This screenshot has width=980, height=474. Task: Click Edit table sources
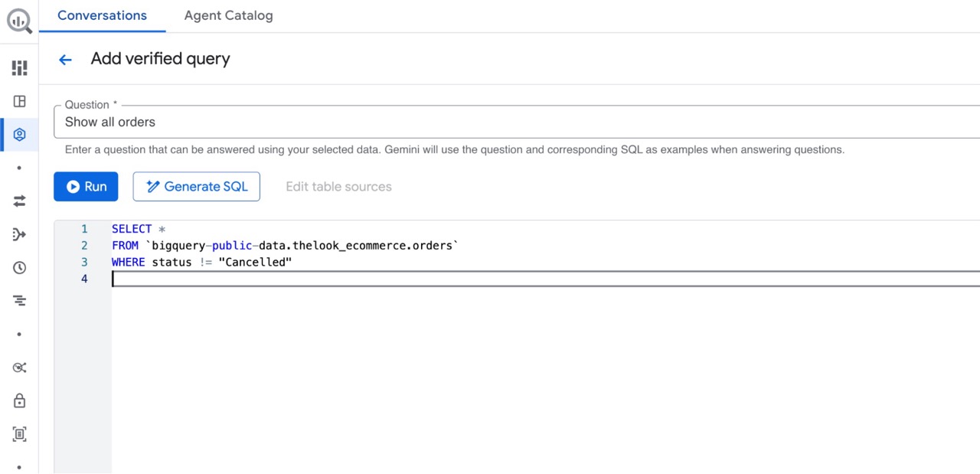point(338,187)
